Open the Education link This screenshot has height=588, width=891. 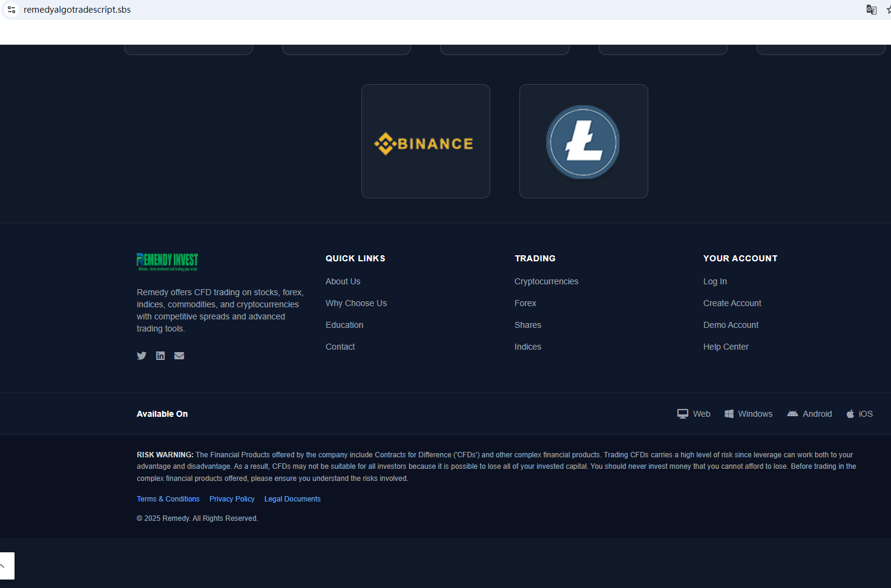[344, 325]
